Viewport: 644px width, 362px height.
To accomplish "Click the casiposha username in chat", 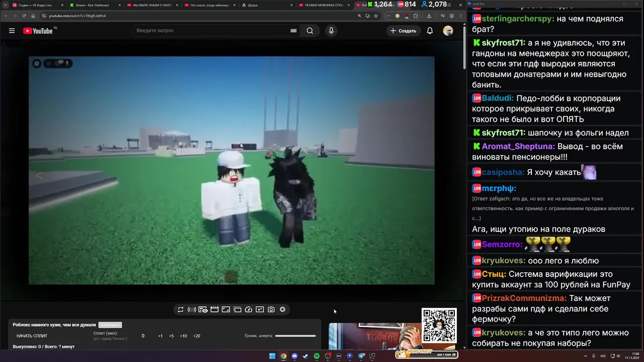I will tap(503, 172).
